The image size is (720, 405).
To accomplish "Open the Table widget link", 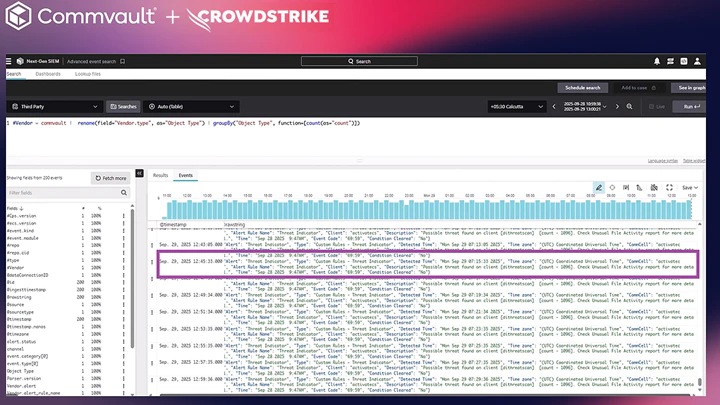I will tap(693, 161).
